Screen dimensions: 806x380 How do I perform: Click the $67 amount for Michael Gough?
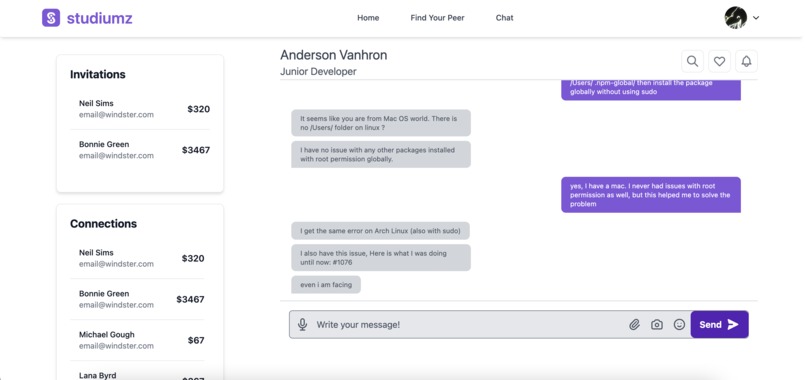click(196, 340)
